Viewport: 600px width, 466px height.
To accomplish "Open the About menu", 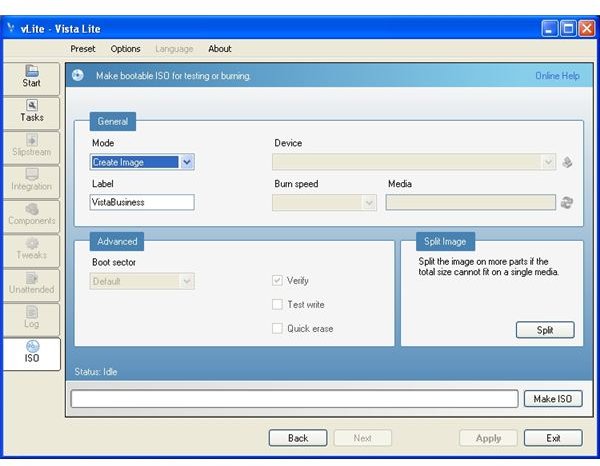I will (x=220, y=49).
